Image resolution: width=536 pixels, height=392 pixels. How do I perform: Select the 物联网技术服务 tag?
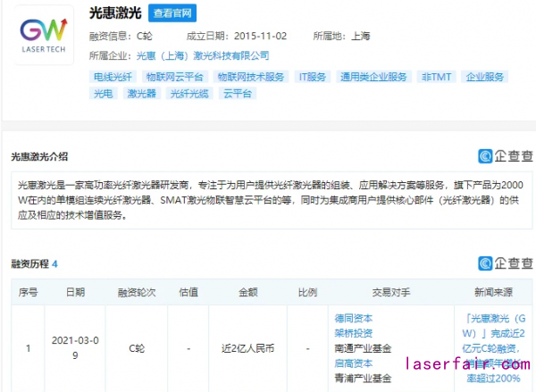pyautogui.click(x=251, y=78)
